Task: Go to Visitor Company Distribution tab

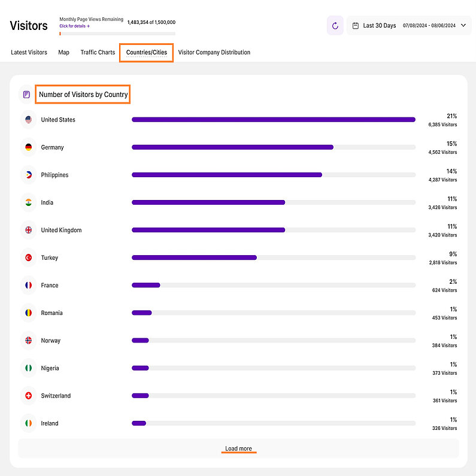Action: 214,53
